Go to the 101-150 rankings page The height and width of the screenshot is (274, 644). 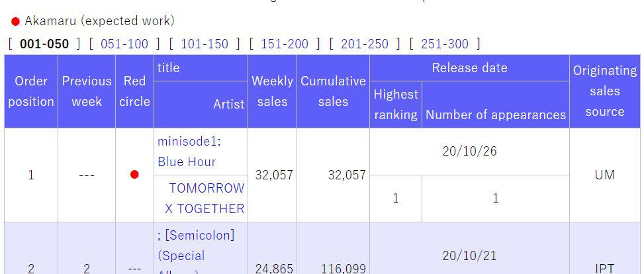pyautogui.click(x=205, y=44)
